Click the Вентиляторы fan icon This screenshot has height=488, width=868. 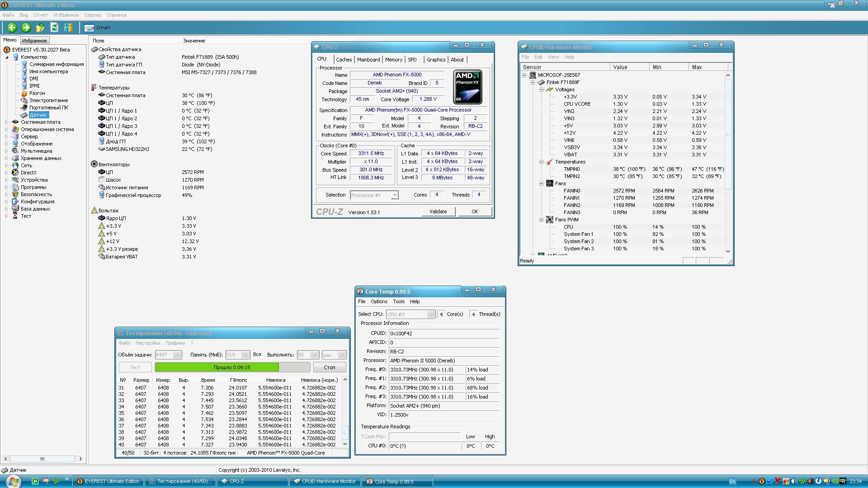pos(94,164)
